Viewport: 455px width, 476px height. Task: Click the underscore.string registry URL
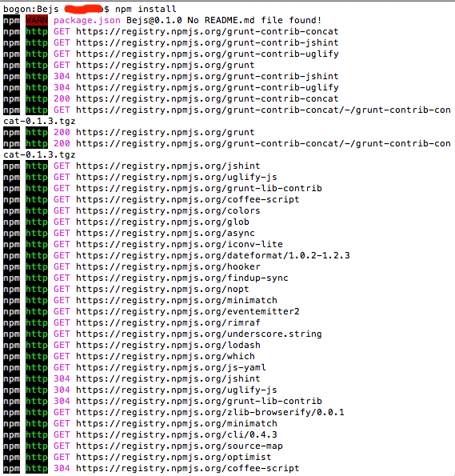[199, 334]
